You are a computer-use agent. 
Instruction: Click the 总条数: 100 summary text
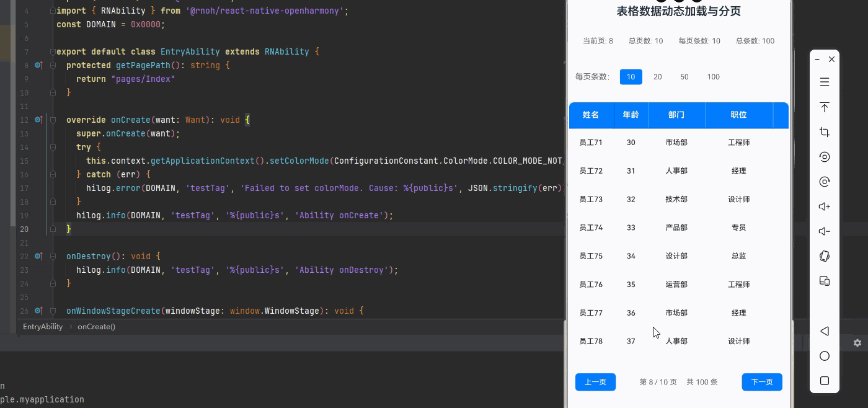755,41
